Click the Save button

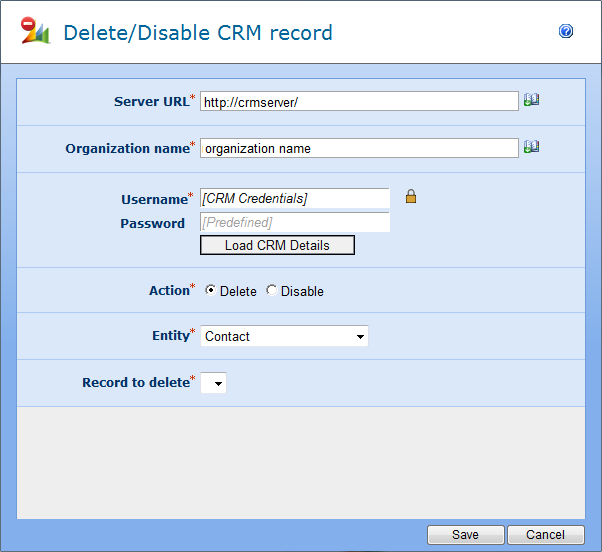[465, 535]
